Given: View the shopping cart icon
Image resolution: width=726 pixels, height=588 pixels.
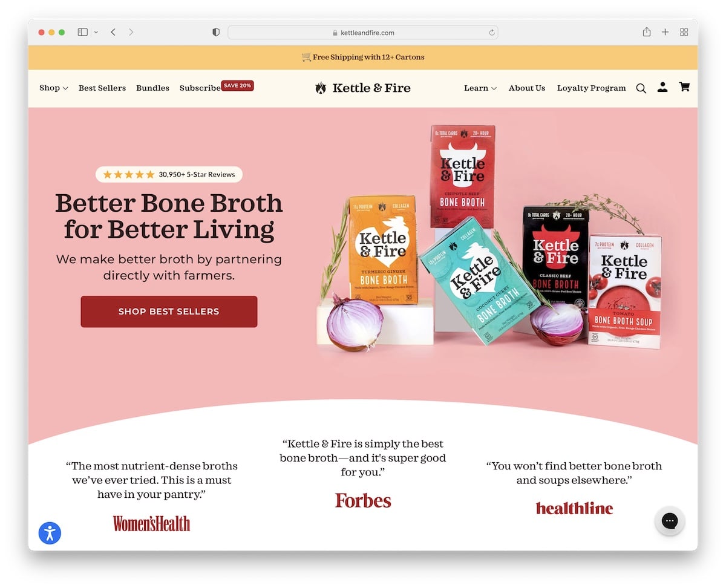Looking at the screenshot, I should [684, 87].
